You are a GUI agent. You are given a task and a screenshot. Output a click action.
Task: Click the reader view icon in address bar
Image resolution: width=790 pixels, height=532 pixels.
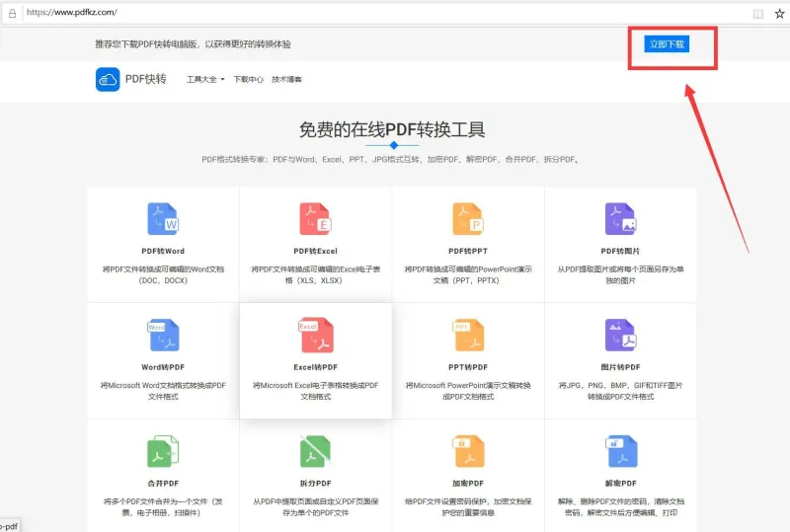pyautogui.click(x=757, y=14)
